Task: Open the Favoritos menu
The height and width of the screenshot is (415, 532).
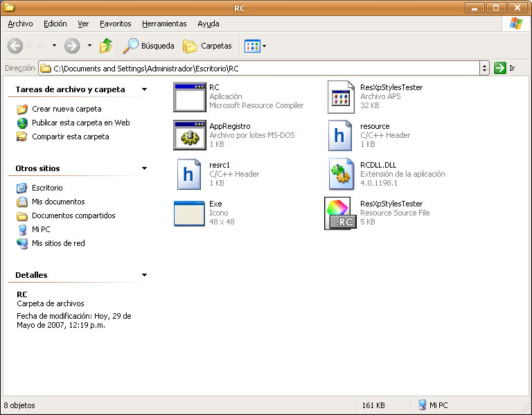Action: pos(115,24)
